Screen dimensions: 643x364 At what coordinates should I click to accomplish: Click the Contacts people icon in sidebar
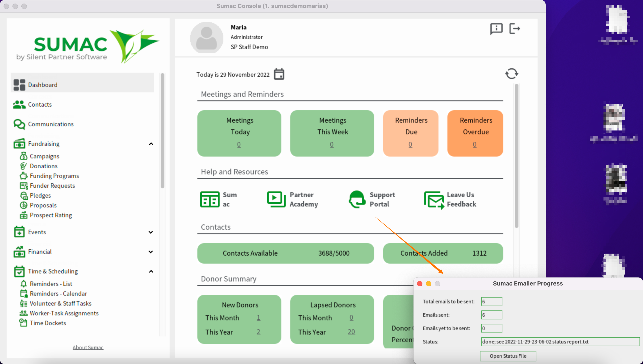click(19, 105)
